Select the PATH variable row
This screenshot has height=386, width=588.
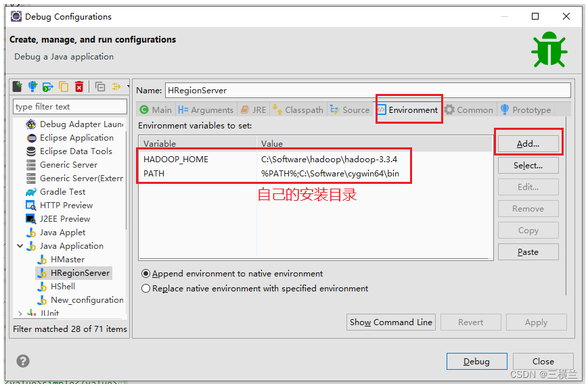click(315, 174)
